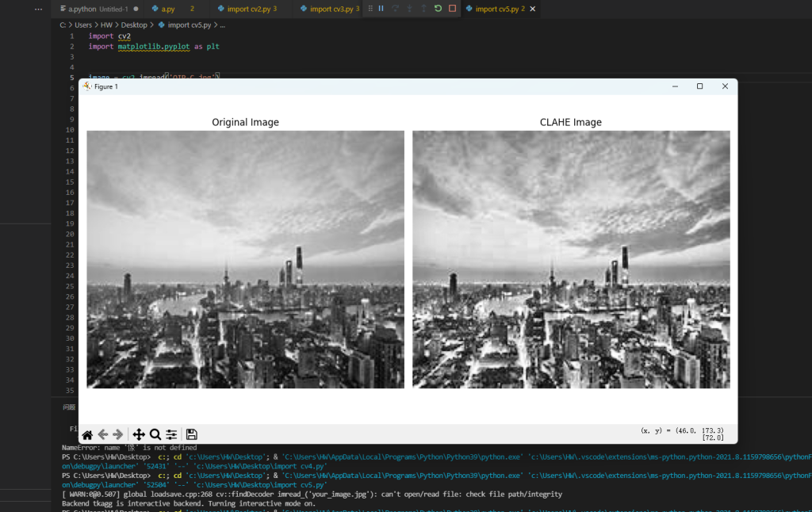Open Configure subplots sliders icon
This screenshot has width=812, height=512.
(171, 434)
